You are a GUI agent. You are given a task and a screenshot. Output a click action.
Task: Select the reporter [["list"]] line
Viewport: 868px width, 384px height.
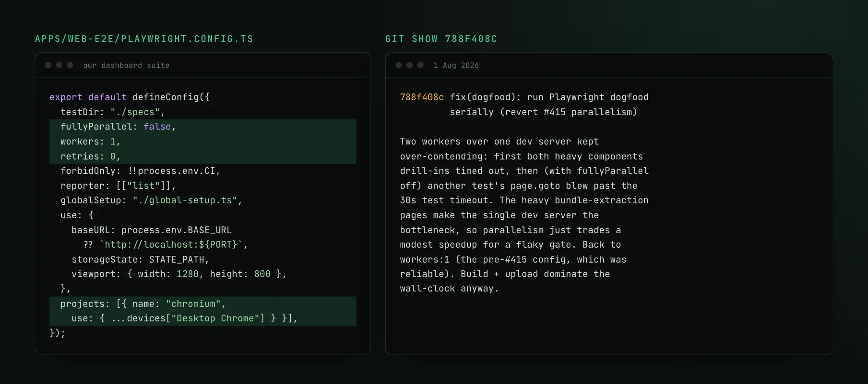click(118, 186)
